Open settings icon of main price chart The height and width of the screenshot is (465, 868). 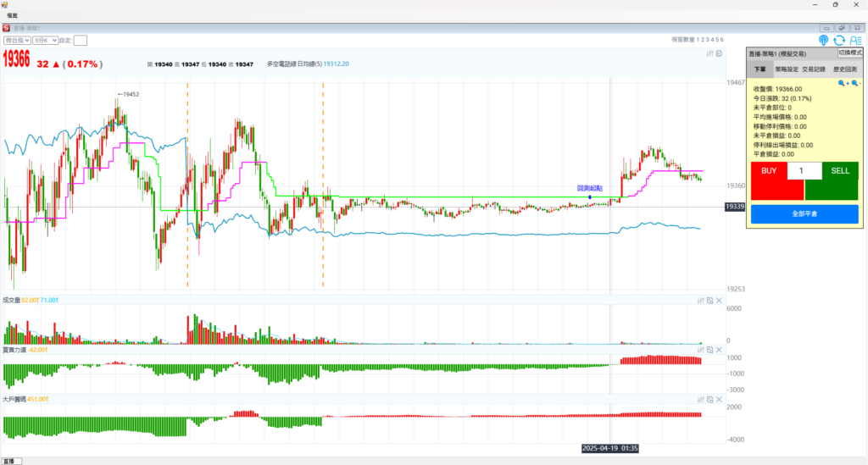click(x=709, y=53)
